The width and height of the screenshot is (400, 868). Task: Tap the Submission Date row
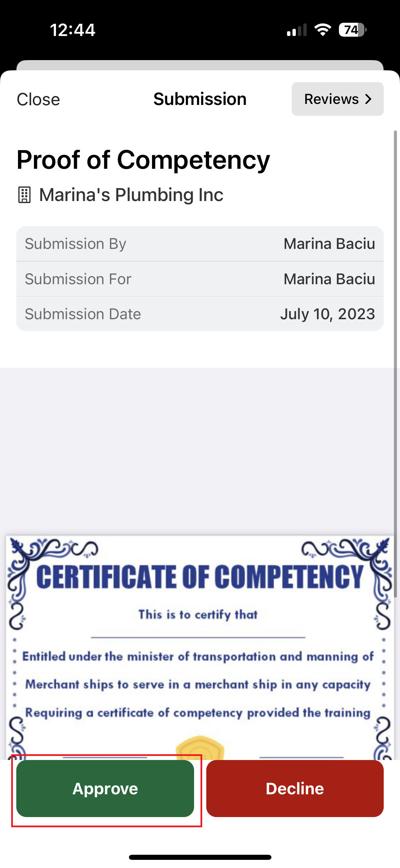(200, 314)
